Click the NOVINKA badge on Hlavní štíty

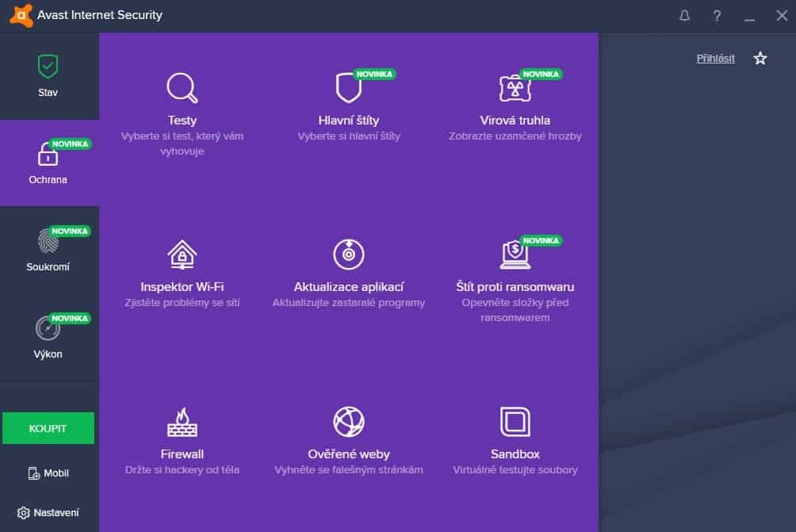point(374,74)
